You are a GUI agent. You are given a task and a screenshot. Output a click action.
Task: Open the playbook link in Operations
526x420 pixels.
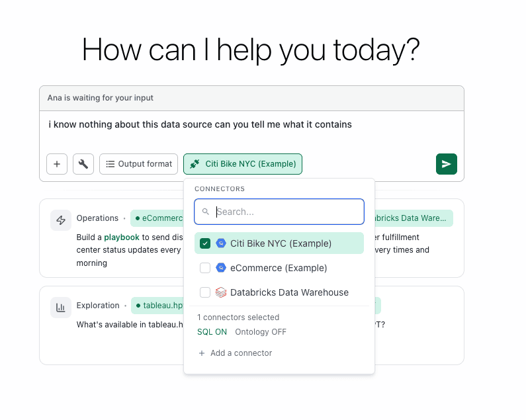(x=122, y=237)
